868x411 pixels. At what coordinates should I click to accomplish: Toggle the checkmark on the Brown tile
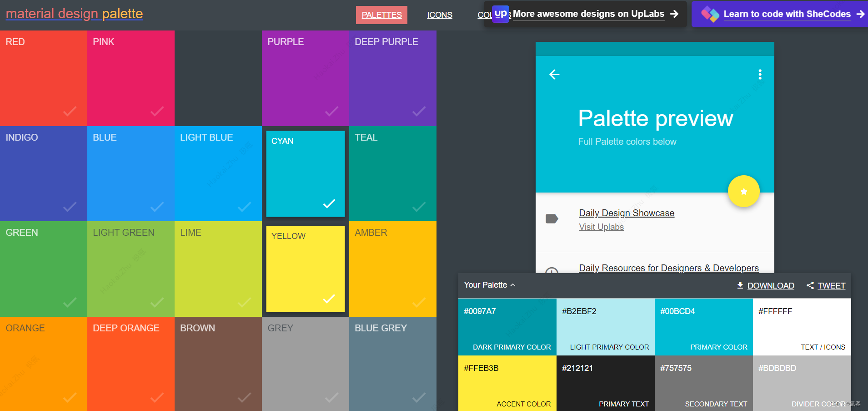click(244, 397)
